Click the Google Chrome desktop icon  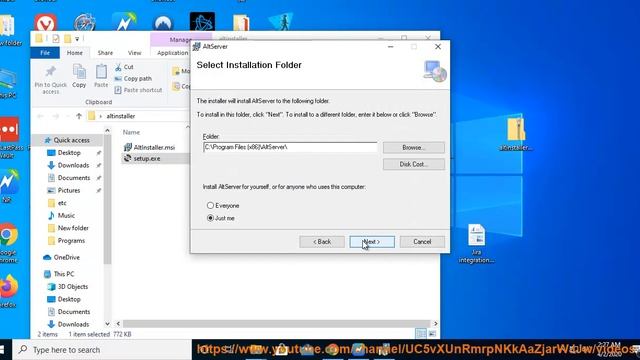point(8,242)
